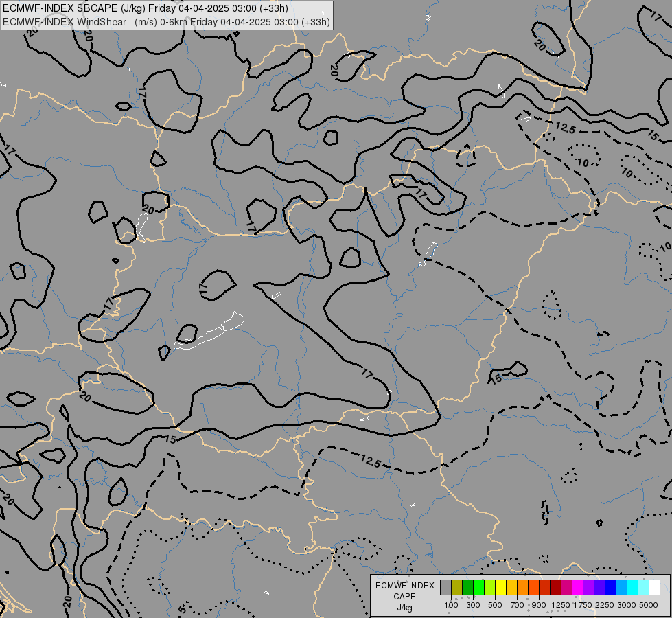This screenshot has width=672, height=618.
Task: Click legend label '1750'
Action: tap(583, 605)
